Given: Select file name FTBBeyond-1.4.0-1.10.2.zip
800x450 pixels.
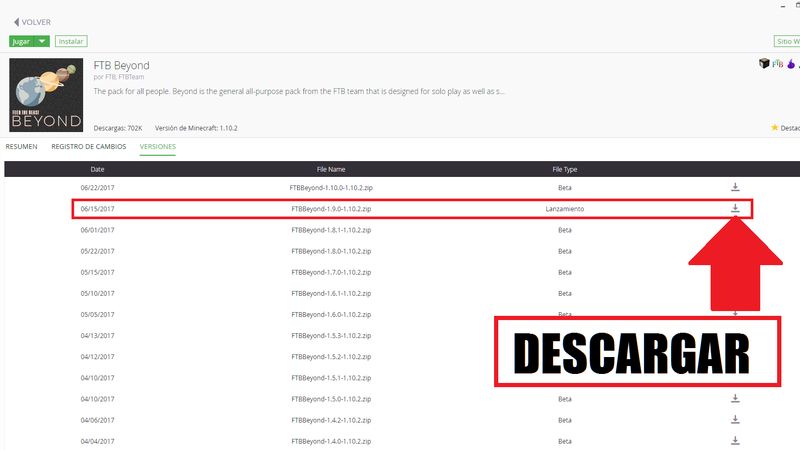Looking at the screenshot, I should 331,441.
